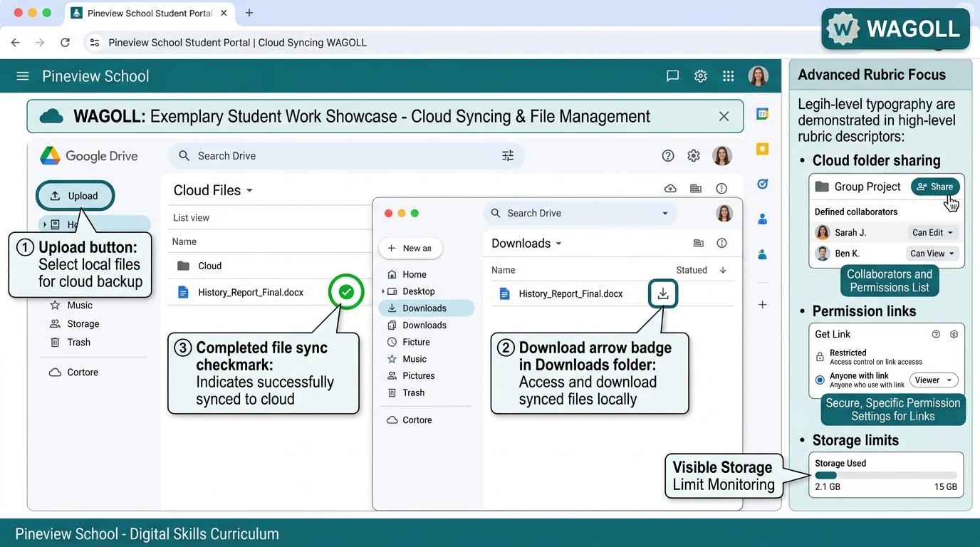Click the plus add-ons icon in side panel
Viewport: 980px width, 547px height.
click(762, 305)
